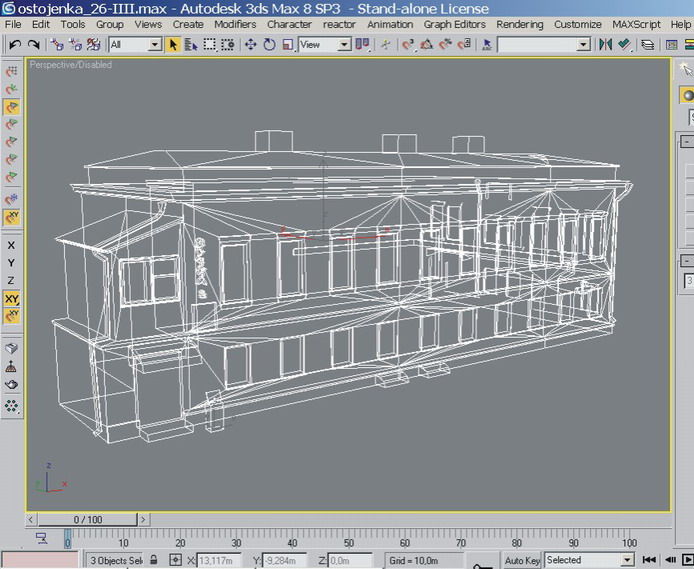This screenshot has width=694, height=569.
Task: Toggle Window/Crossing selection mode
Action: click(227, 45)
